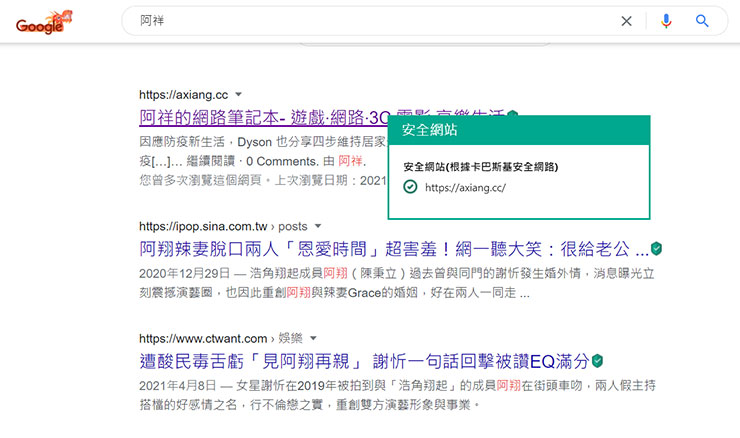Click the green 安全網站 popup header

point(518,131)
